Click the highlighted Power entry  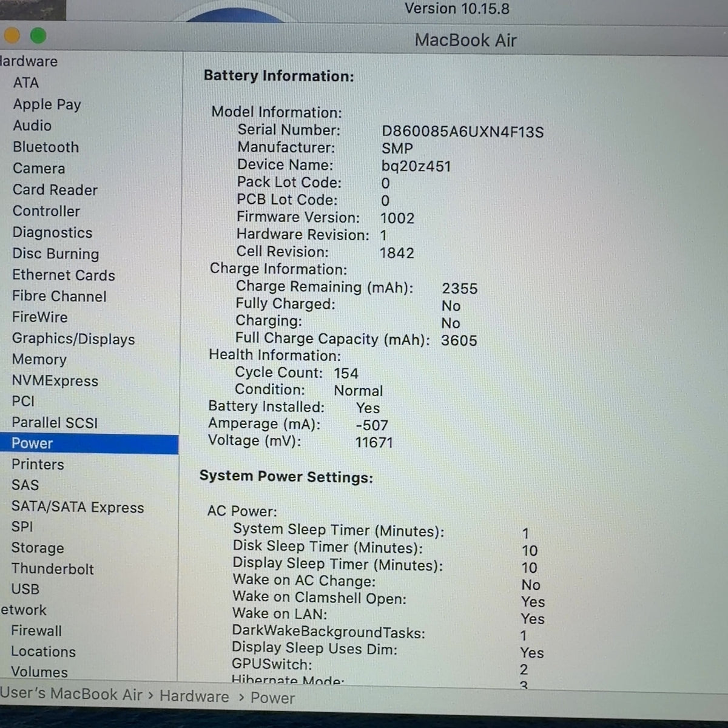[x=89, y=443]
